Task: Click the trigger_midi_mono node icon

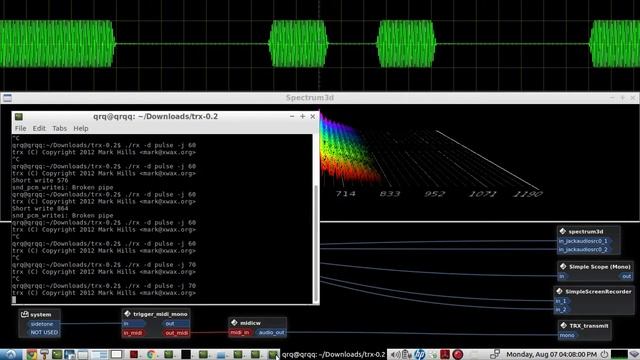Action: (x=127, y=313)
